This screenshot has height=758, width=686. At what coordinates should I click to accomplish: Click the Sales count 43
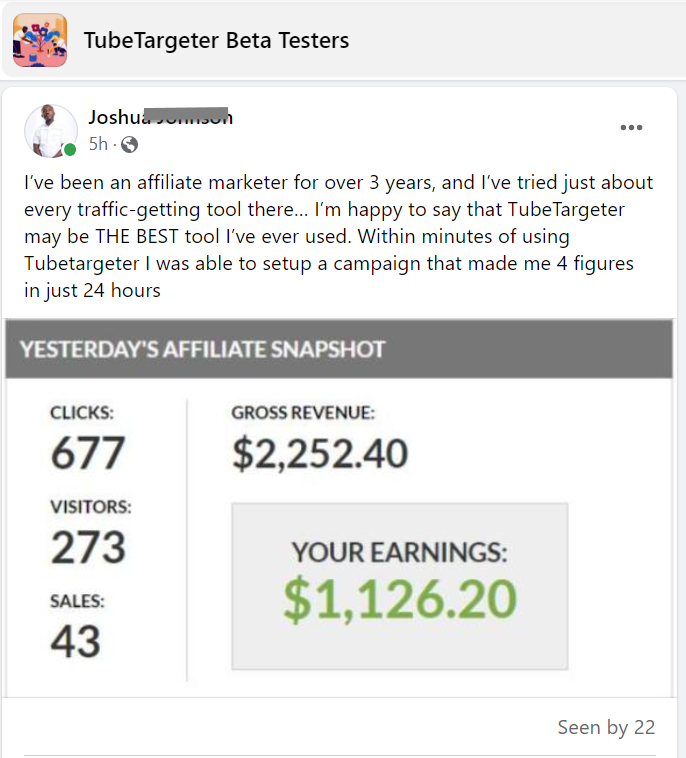[75, 641]
